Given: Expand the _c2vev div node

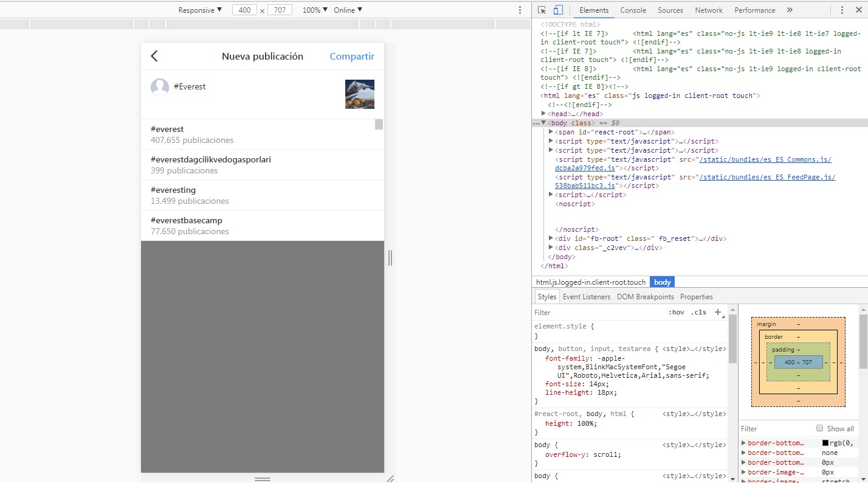Looking at the screenshot, I should click(551, 248).
